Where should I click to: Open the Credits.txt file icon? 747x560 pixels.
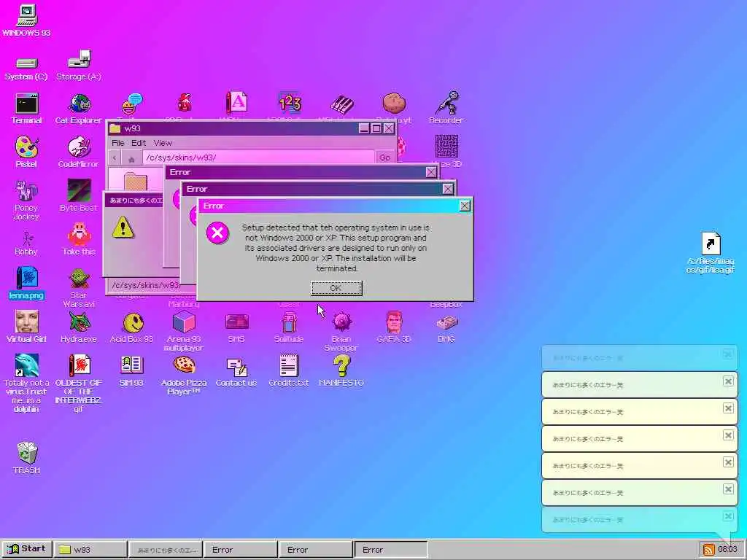tap(289, 366)
